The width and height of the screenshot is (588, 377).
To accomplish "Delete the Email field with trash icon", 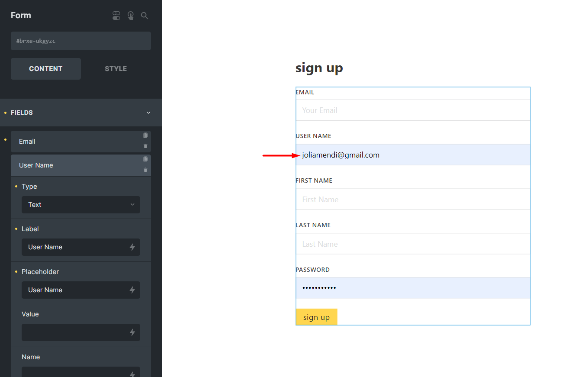I will click(145, 146).
